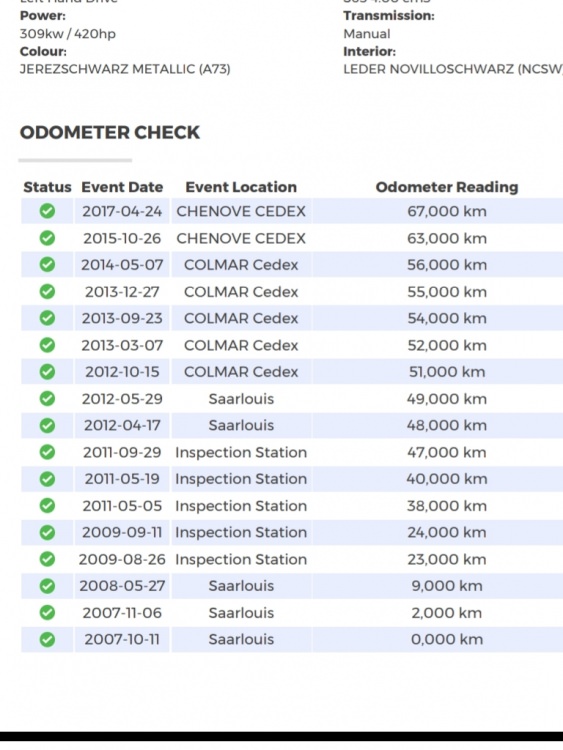The image size is (563, 750).
Task: Select the 309kw / 420hp power value
Action: click(x=67, y=34)
